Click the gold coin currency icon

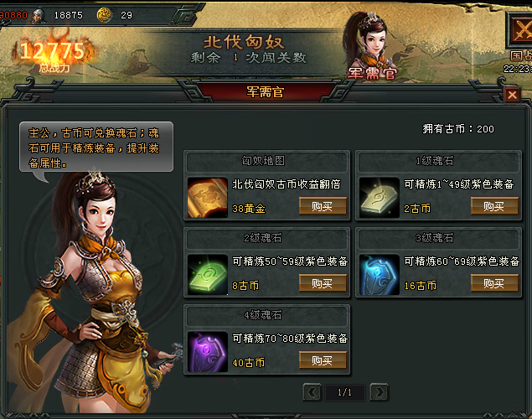(x=104, y=15)
